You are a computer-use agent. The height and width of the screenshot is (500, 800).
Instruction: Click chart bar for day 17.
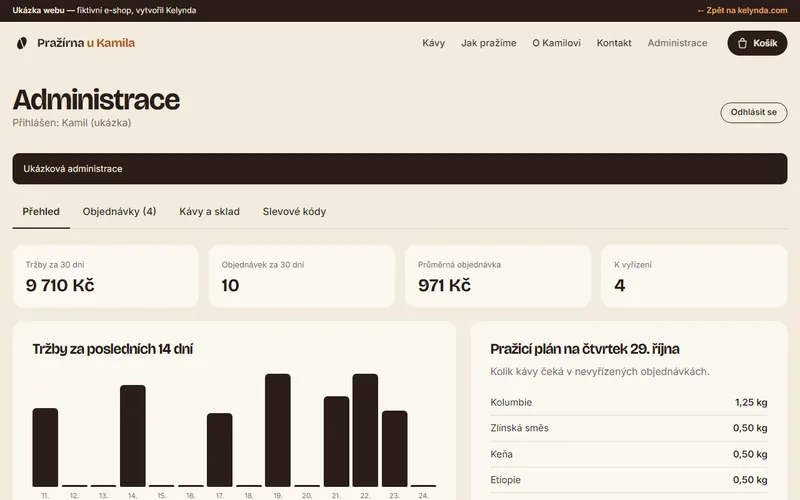coord(220,450)
